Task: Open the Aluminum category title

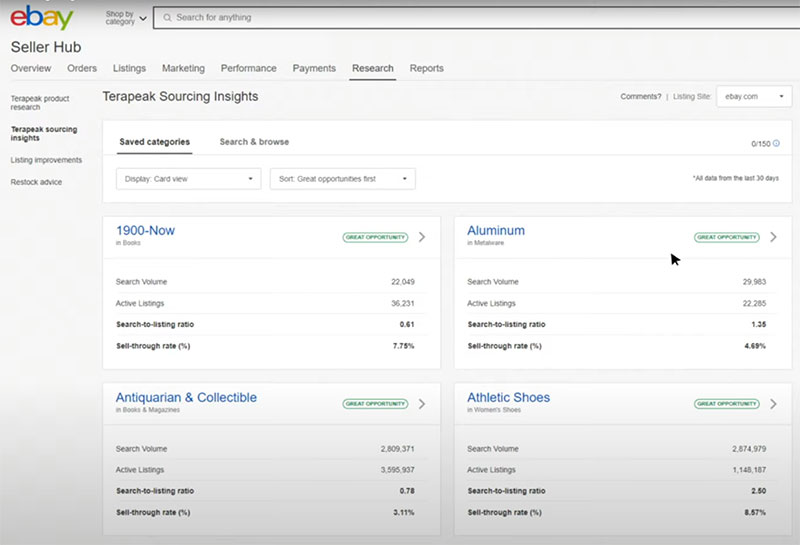Action: coord(496,231)
